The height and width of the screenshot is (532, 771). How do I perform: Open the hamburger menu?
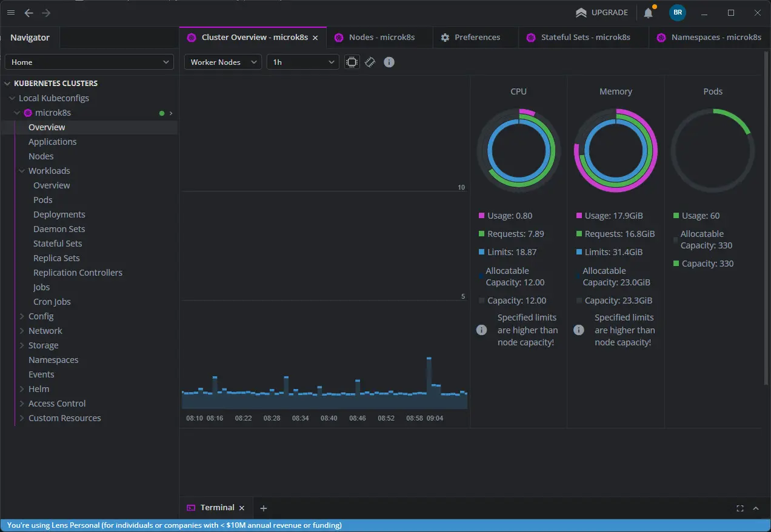coord(11,13)
